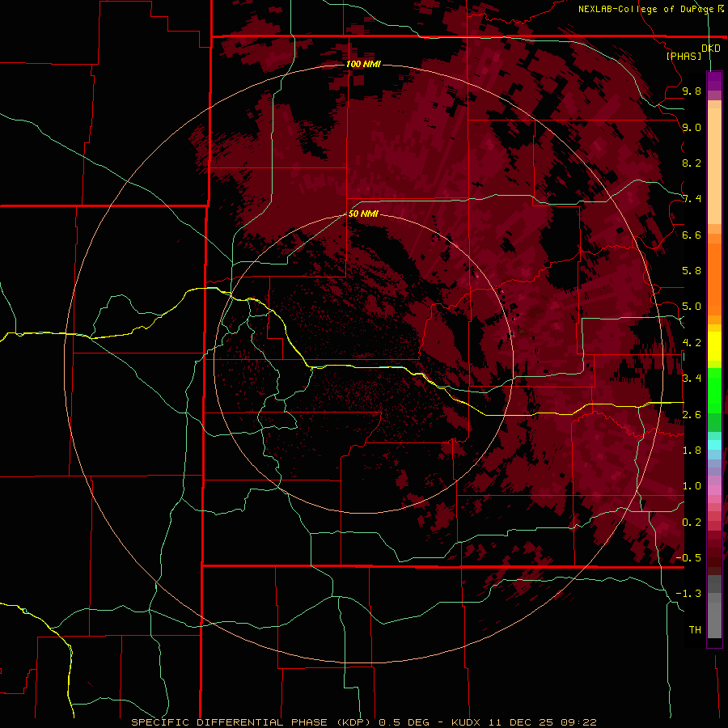
Task: Click the cyan segment of the color bar
Action: (714, 445)
